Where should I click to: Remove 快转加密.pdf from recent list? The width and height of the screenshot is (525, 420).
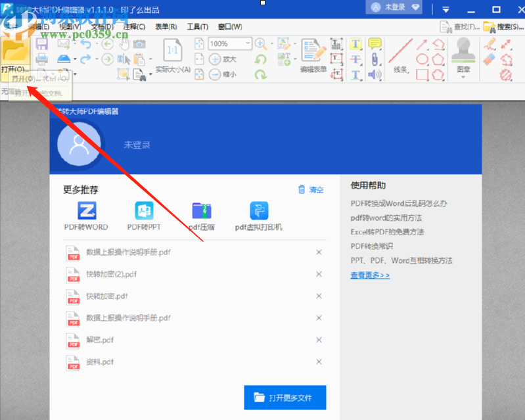319,296
